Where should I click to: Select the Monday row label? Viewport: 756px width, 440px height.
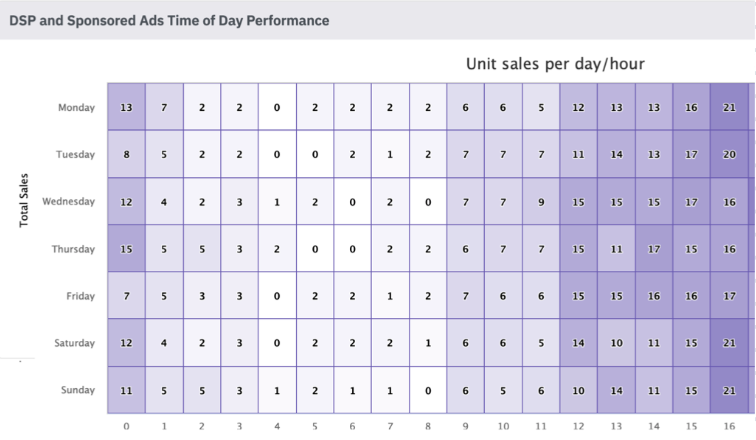76,107
